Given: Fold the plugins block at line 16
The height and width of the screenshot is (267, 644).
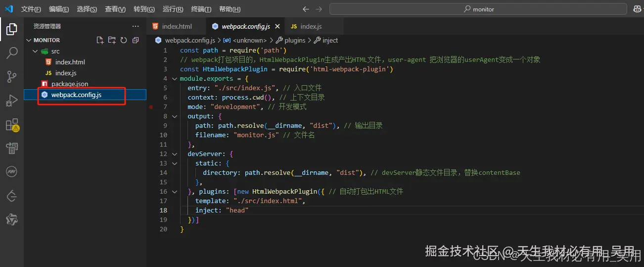Looking at the screenshot, I should coord(174,192).
